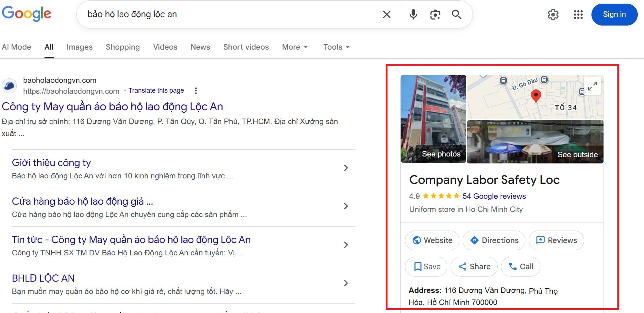Click chevron beside Cửa hàng bảo hộ lao động
This screenshot has width=644, height=313.
click(346, 206)
